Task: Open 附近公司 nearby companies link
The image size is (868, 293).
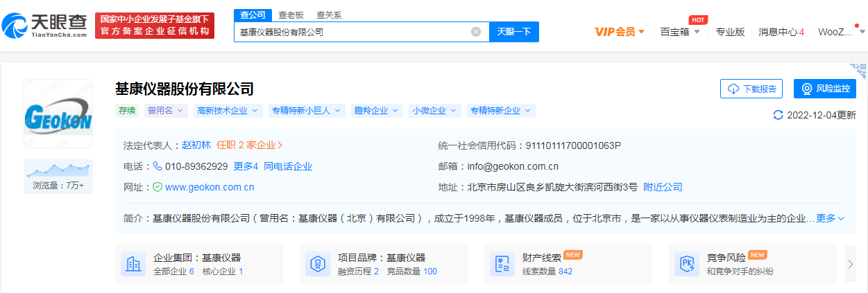Action: [x=663, y=187]
